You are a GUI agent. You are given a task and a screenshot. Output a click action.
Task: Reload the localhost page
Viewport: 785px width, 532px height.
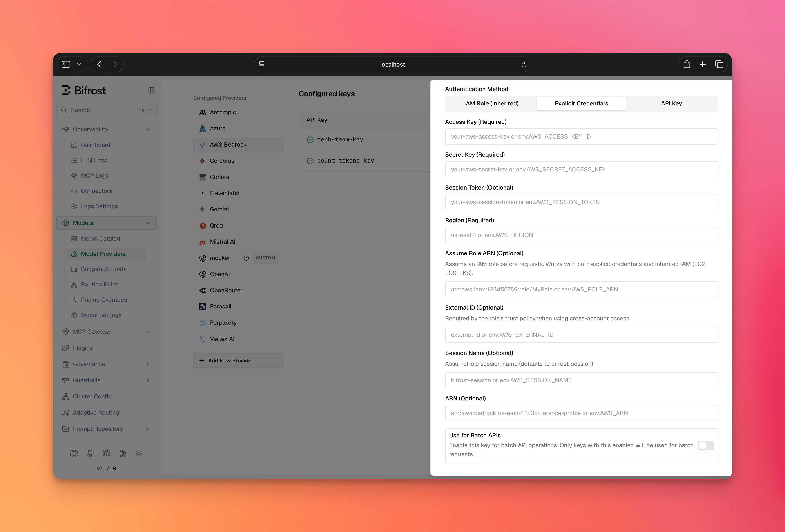(x=524, y=65)
